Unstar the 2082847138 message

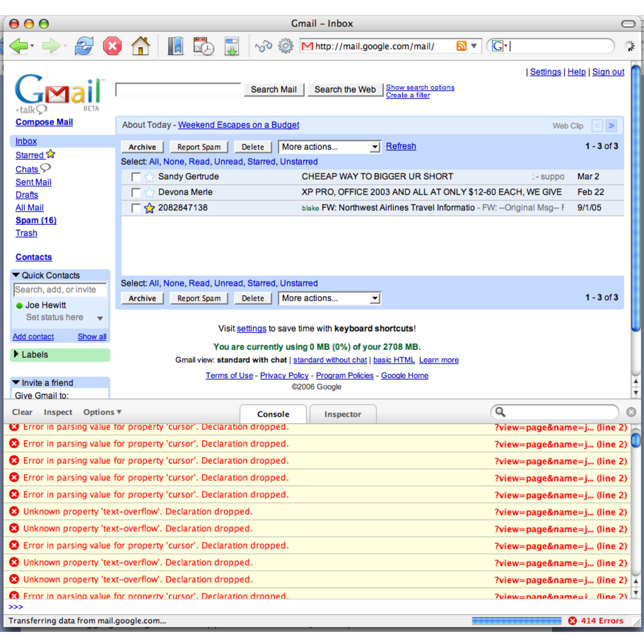click(x=149, y=208)
